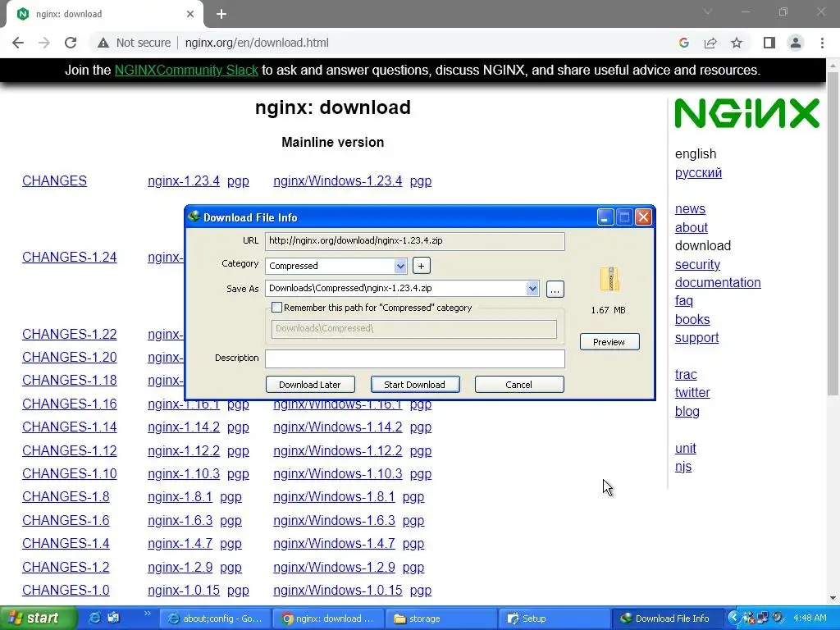Click the page vertical scrollbar
This screenshot has height=630, width=840.
833,234
